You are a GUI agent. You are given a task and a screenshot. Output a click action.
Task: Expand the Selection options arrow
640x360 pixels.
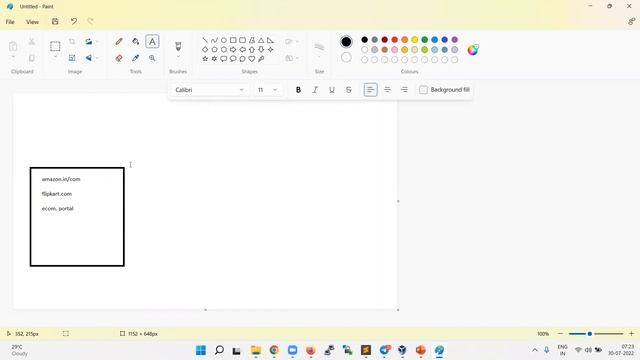(x=55, y=57)
